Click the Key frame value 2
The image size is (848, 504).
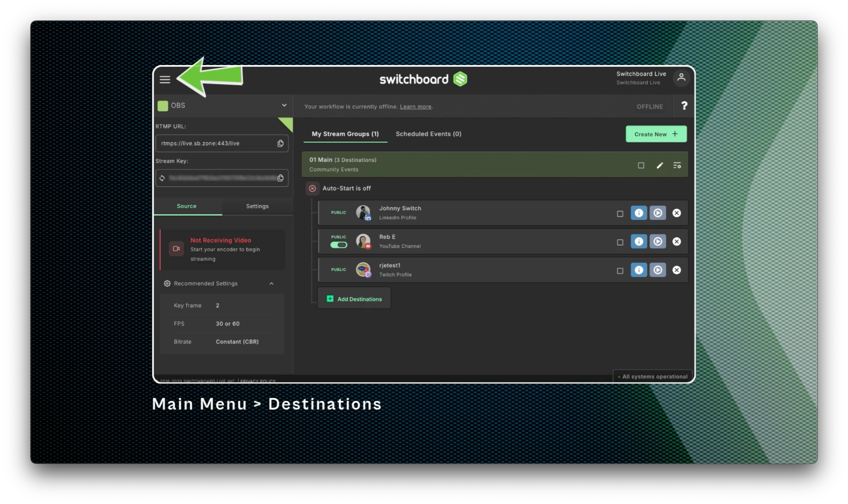click(217, 305)
